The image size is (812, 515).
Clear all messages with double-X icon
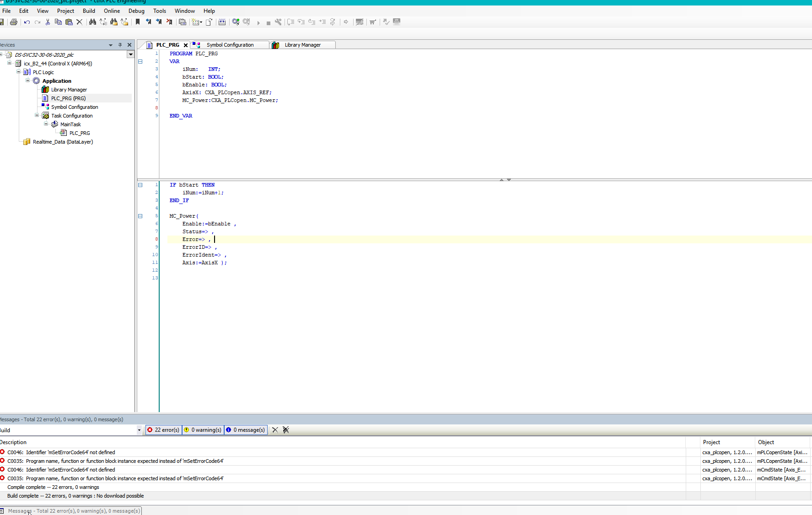(286, 430)
